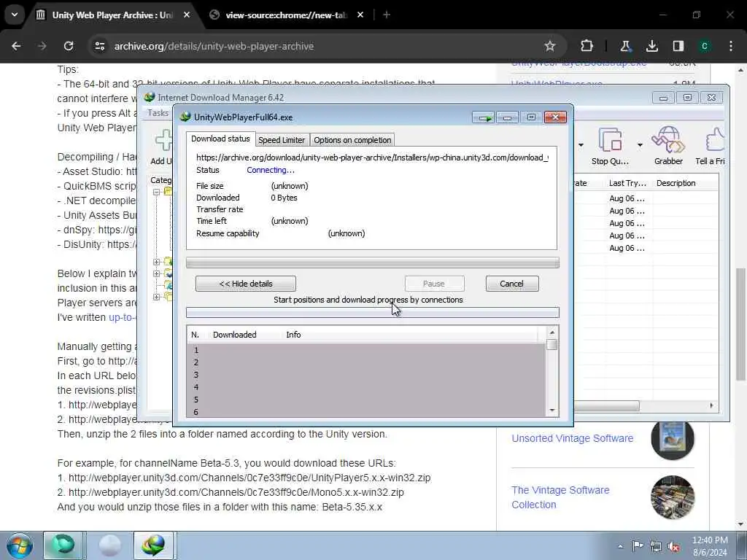Image resolution: width=747 pixels, height=560 pixels.
Task: Open Chrome three-dot menu
Action: [731, 46]
